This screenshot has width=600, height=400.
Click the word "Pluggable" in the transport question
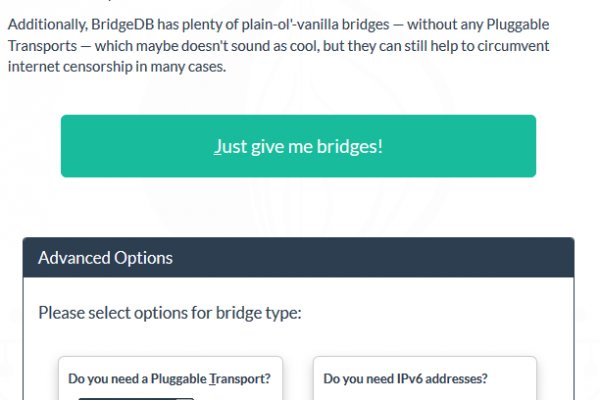coord(173,379)
